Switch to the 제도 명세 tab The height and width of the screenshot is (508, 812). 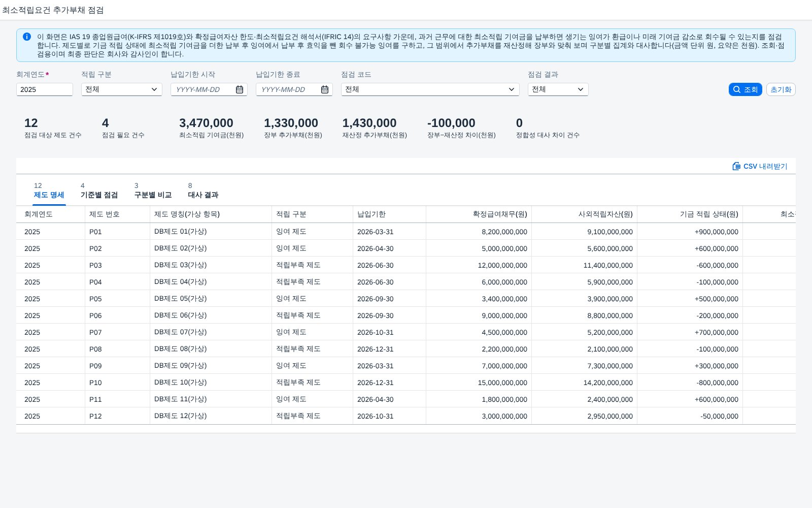pyautogui.click(x=49, y=190)
